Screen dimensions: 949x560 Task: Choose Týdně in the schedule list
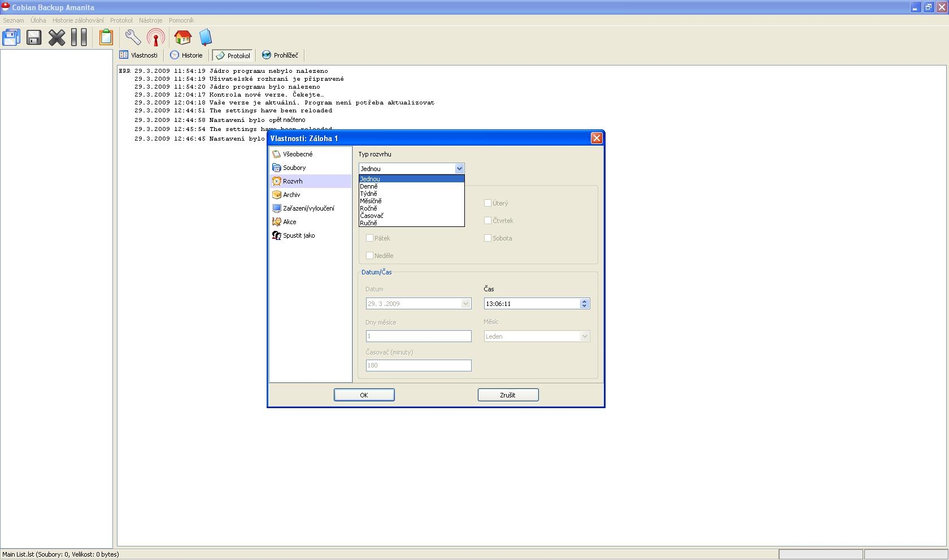point(412,194)
